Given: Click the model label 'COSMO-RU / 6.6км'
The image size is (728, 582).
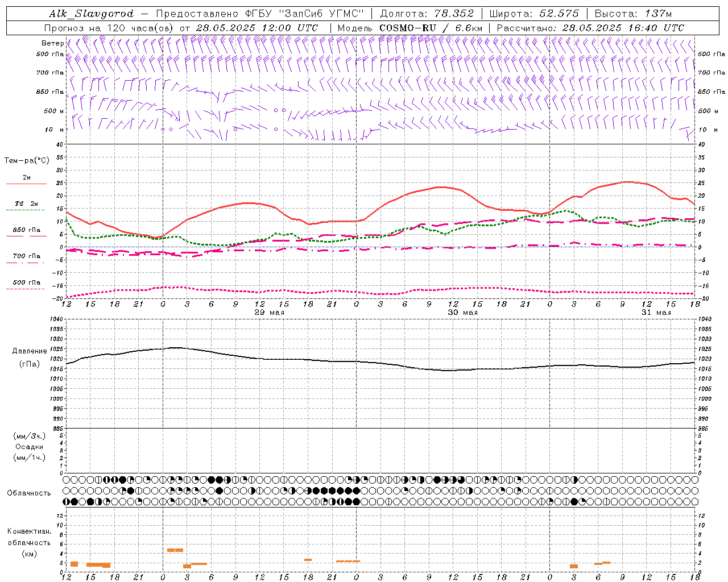Looking at the screenshot, I should point(431,28).
